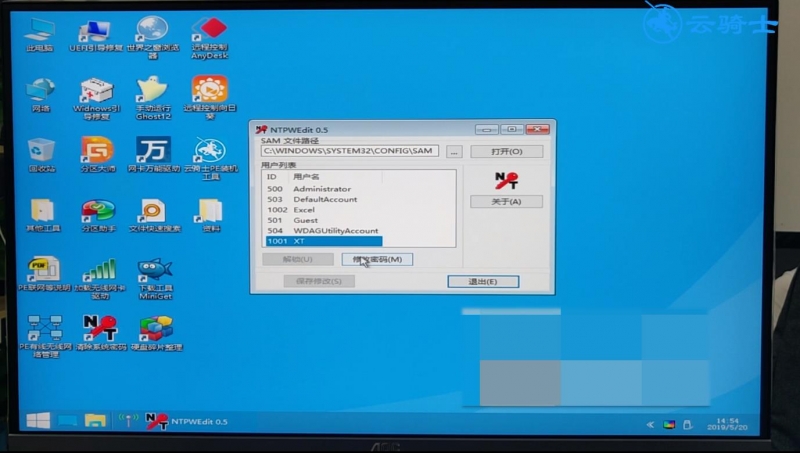Launch Windows引导修复 first-aid icon

click(x=97, y=98)
